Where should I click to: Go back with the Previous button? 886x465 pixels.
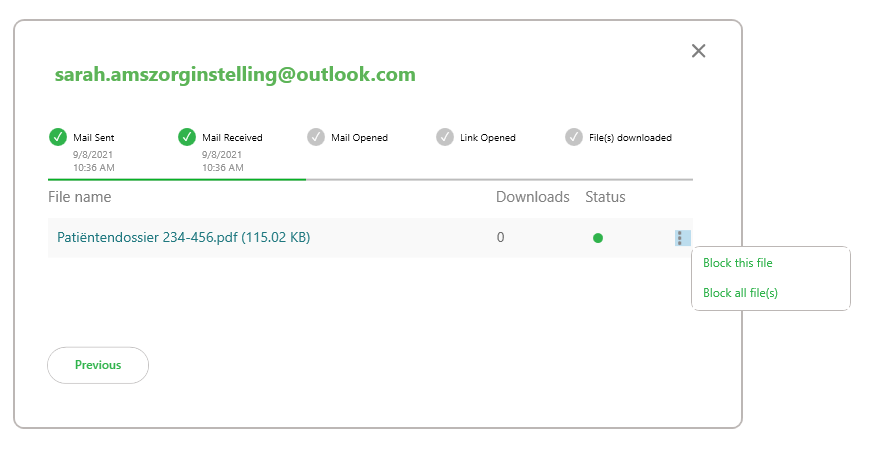(x=98, y=365)
